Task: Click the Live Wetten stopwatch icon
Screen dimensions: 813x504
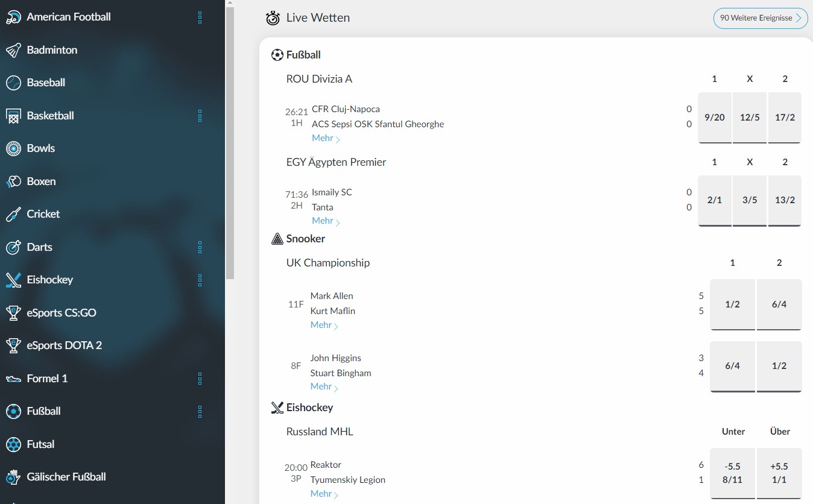Action: [273, 18]
